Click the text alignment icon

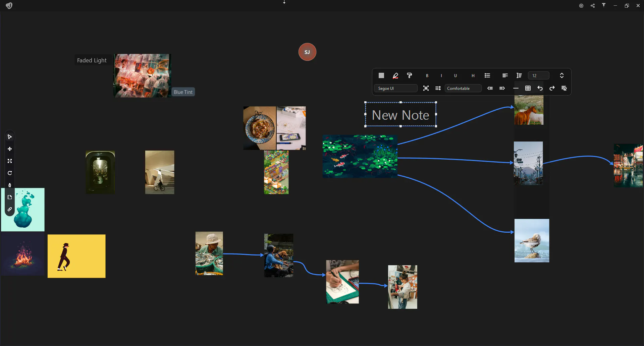[x=505, y=76]
